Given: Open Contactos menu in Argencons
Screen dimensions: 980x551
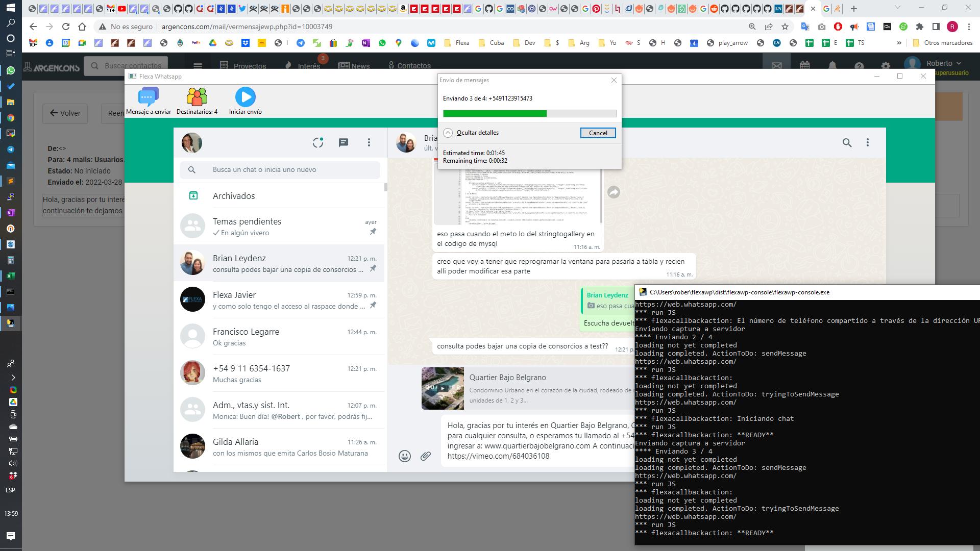Looking at the screenshot, I should pos(409,65).
